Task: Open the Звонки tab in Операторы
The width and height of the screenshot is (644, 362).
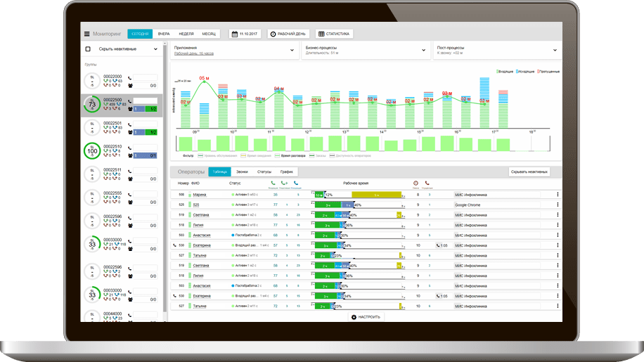Action: [x=242, y=172]
